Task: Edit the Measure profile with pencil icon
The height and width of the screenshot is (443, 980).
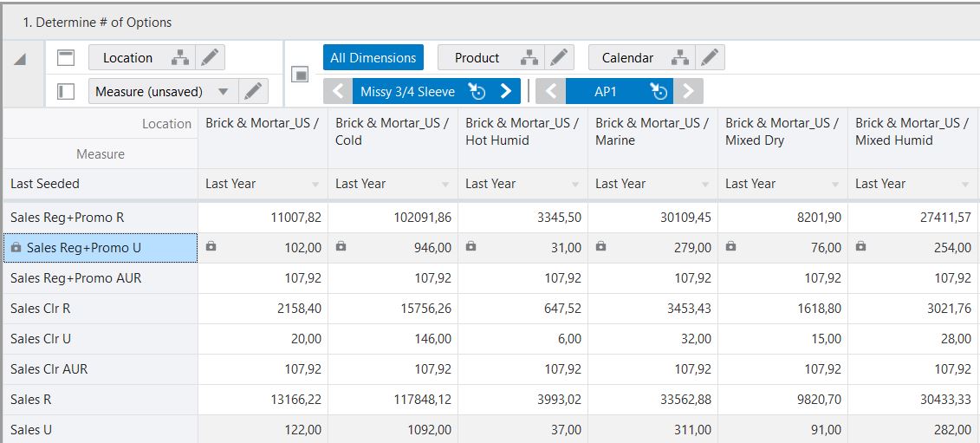Action: coord(253,91)
